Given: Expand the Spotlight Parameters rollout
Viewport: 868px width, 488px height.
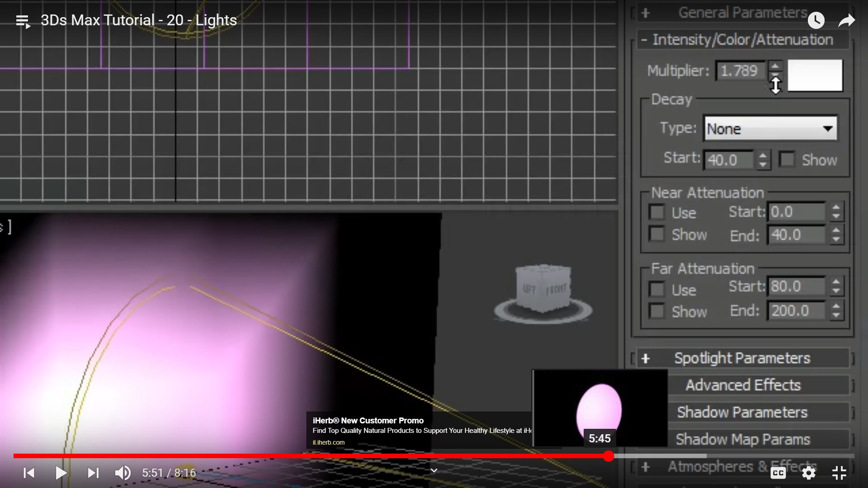Looking at the screenshot, I should pyautogui.click(x=741, y=358).
